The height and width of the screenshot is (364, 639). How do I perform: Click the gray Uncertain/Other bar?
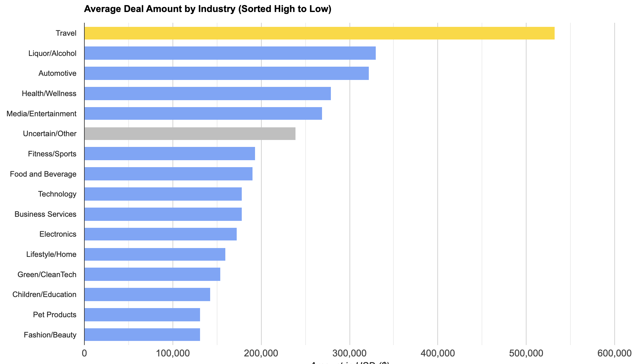(190, 134)
